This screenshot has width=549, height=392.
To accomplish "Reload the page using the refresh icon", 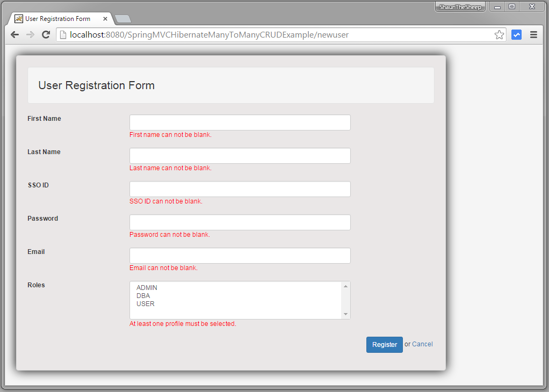I will click(x=46, y=34).
